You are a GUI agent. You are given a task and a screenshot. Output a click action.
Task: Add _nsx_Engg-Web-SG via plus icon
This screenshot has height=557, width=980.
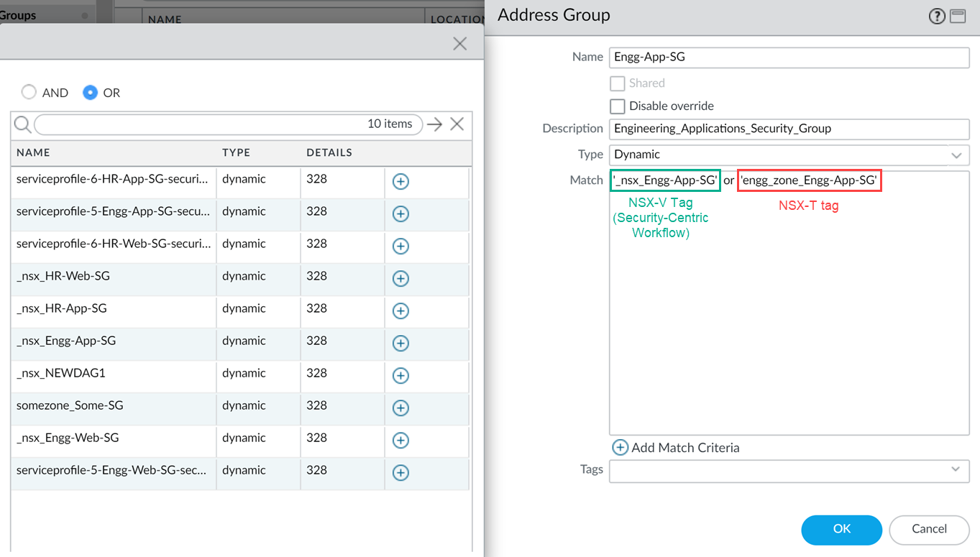pyautogui.click(x=400, y=441)
